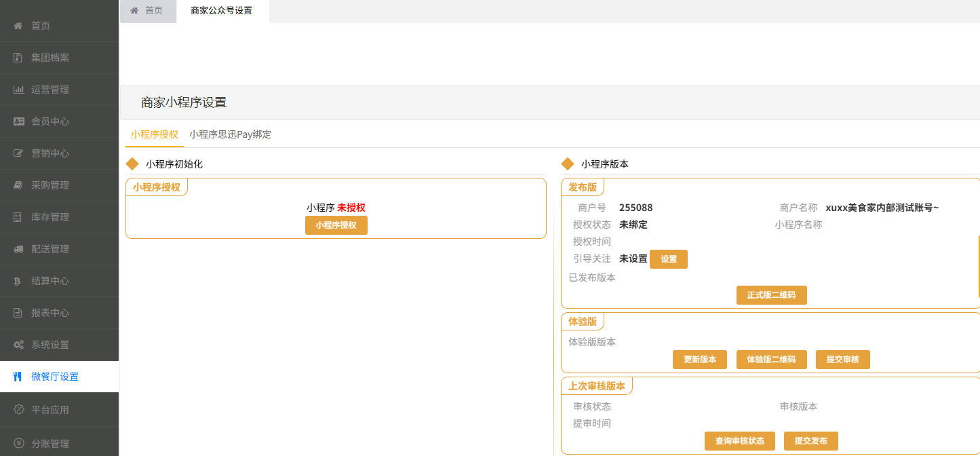Click the 会员中心 ID card icon

[18, 121]
